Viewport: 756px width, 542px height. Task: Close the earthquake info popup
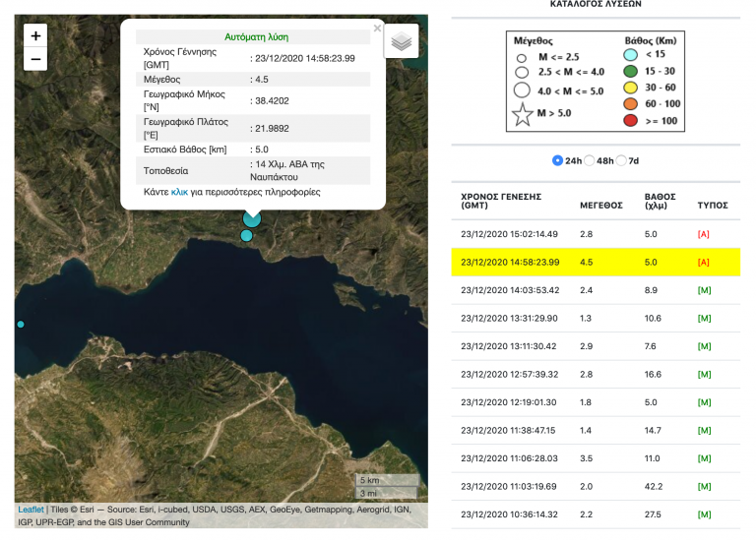378,29
